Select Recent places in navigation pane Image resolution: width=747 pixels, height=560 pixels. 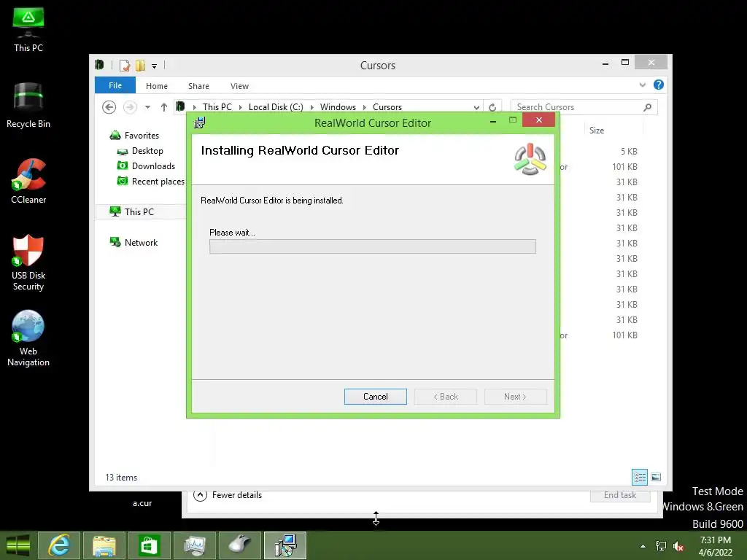[x=151, y=181]
